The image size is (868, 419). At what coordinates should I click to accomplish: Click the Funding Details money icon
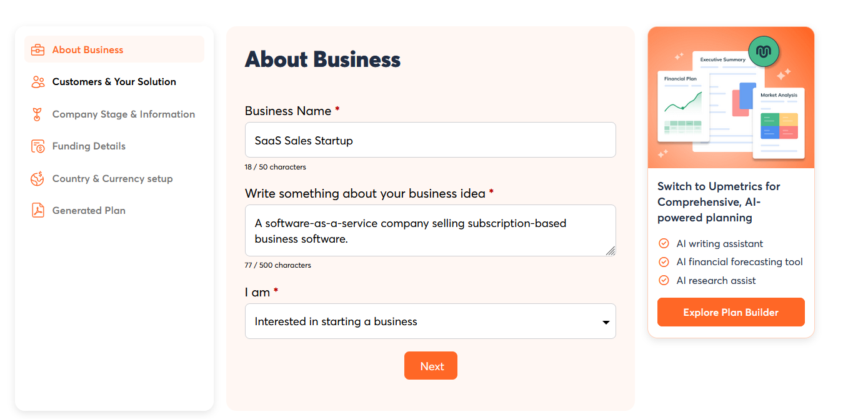(x=37, y=146)
